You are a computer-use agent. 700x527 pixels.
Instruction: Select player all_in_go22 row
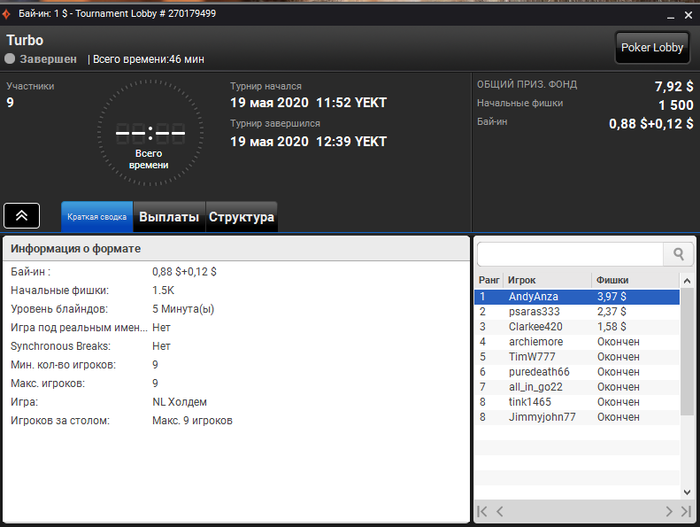click(x=577, y=387)
